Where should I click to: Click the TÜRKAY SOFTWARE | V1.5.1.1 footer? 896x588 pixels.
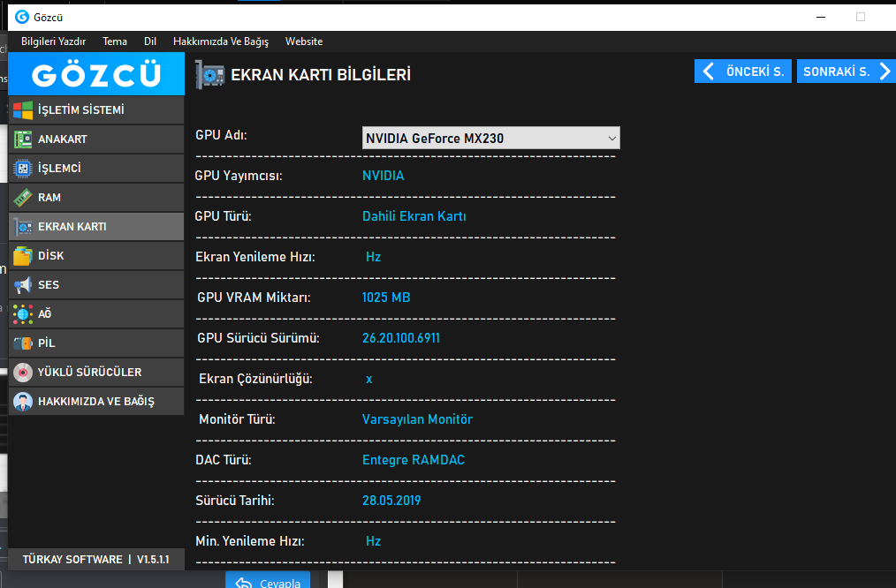(96, 560)
